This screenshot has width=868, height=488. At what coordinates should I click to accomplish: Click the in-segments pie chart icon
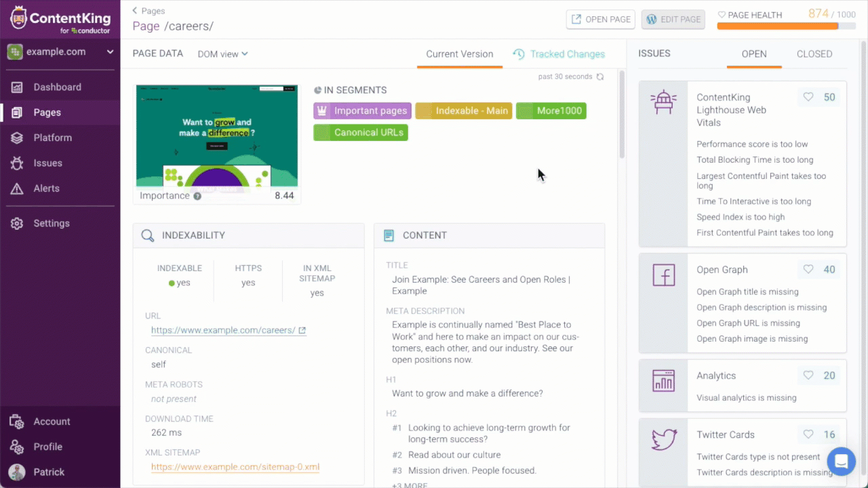point(317,90)
